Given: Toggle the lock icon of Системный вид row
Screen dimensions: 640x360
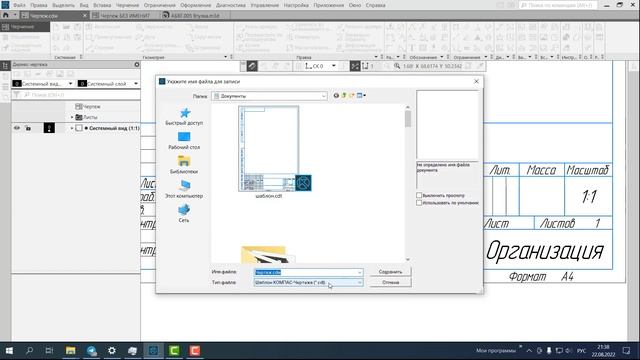Looking at the screenshot, I should click(x=28, y=128).
